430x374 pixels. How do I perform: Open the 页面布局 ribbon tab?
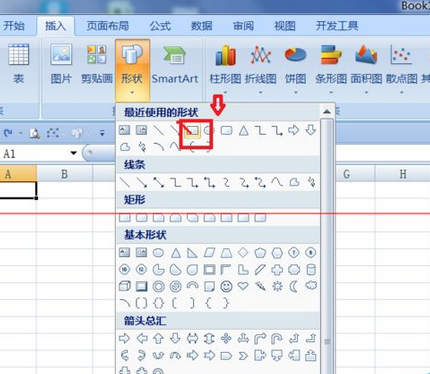tap(108, 26)
